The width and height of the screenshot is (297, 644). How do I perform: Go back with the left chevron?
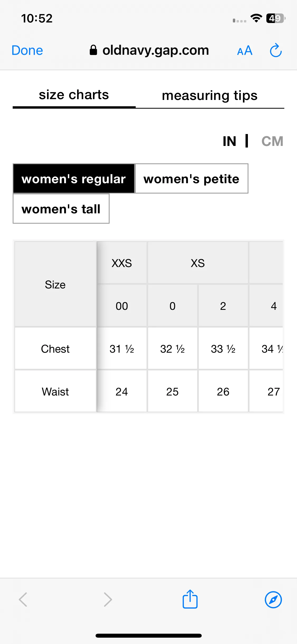point(23,599)
